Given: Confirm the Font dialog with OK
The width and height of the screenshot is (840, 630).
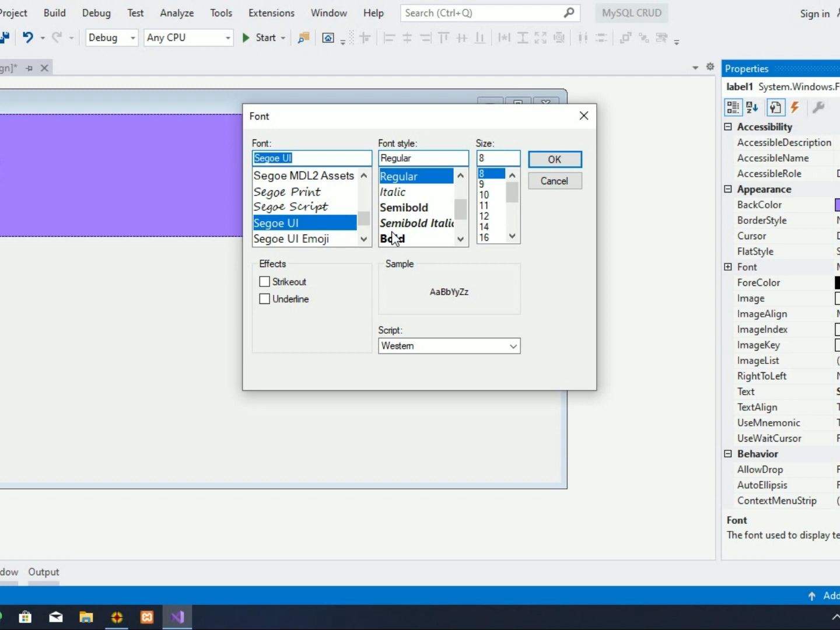Looking at the screenshot, I should (555, 159).
